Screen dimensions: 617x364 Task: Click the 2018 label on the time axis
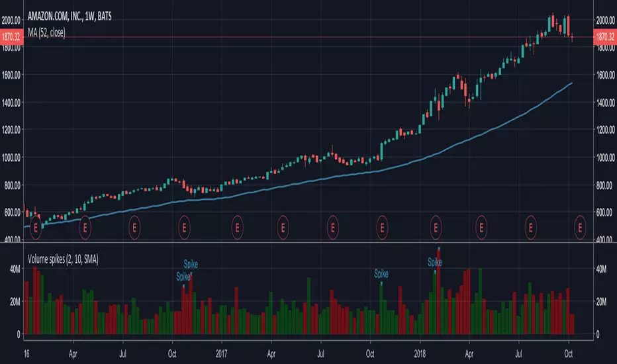[420, 353]
